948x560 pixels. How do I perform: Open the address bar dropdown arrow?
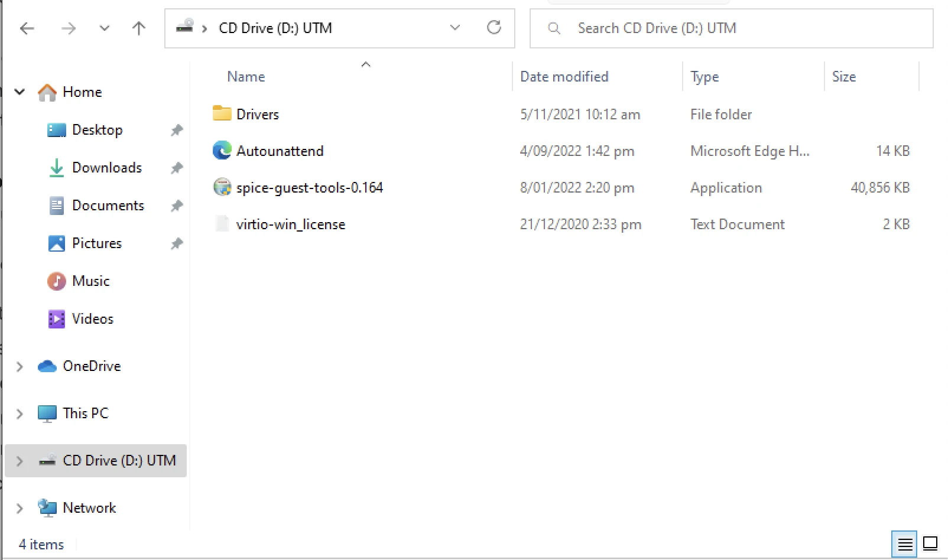pos(454,28)
